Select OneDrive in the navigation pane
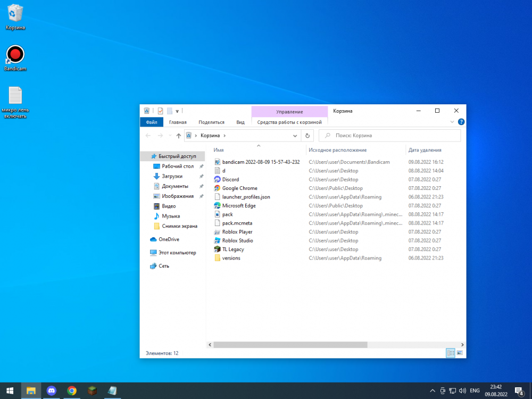Viewport: 532px width, 399px height. tap(164, 239)
